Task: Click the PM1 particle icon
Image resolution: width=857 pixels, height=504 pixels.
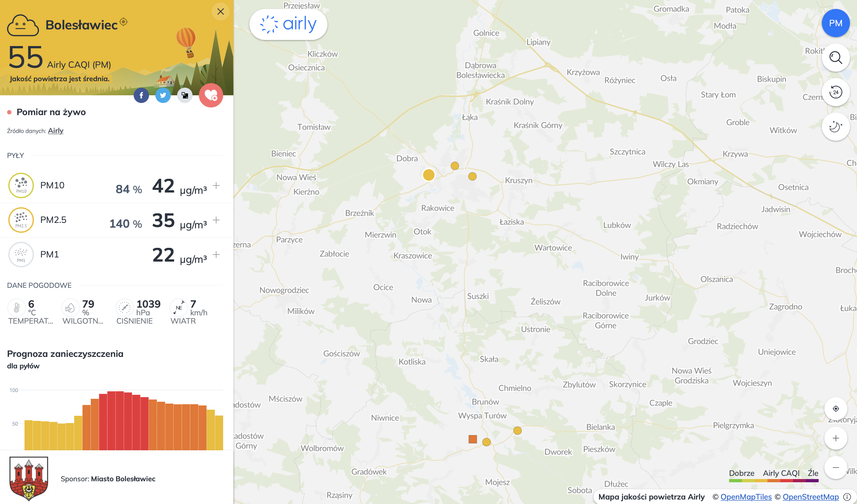Action: [21, 254]
